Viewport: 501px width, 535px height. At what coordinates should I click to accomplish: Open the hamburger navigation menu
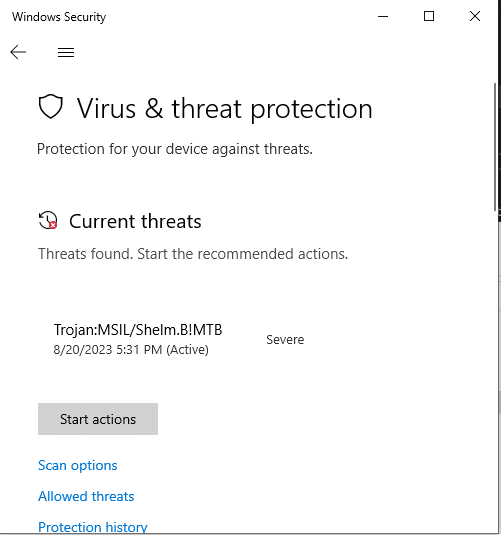point(66,52)
